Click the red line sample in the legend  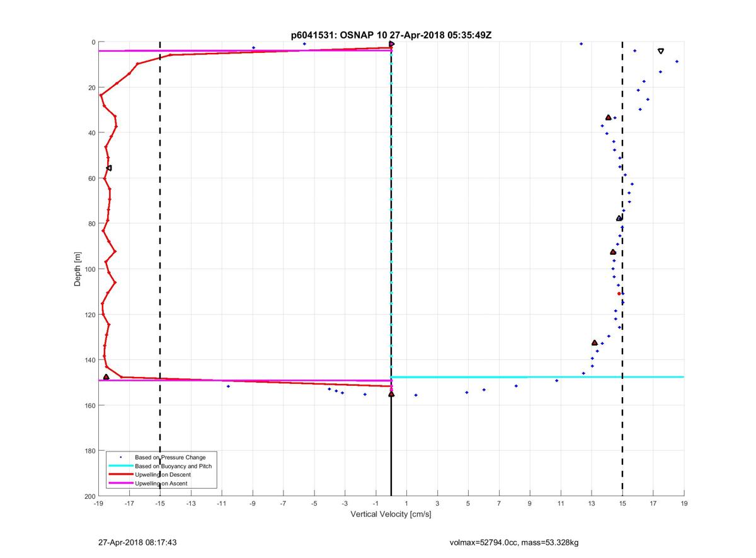point(120,475)
